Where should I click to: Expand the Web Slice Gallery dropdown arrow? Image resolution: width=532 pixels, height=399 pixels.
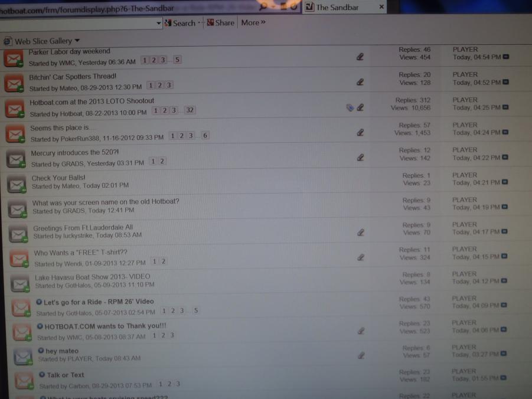tap(78, 41)
